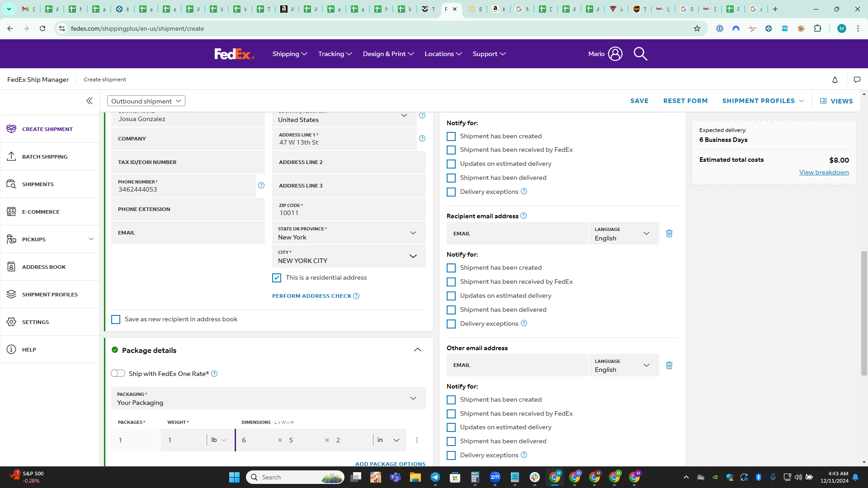The image size is (868, 488).
Task: Click the help icon beside Address Line 1
Action: (x=422, y=138)
